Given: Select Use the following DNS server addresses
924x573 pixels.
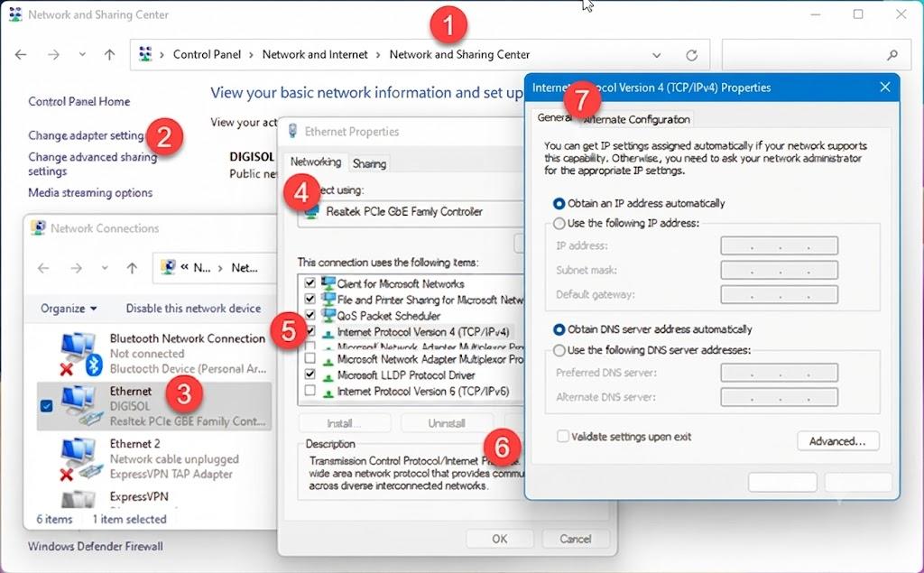Looking at the screenshot, I should point(651,350).
